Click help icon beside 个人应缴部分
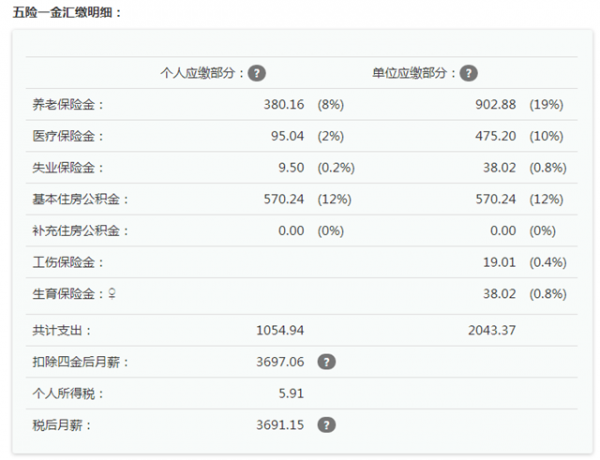Screen dimensions: 600x460 257,73
